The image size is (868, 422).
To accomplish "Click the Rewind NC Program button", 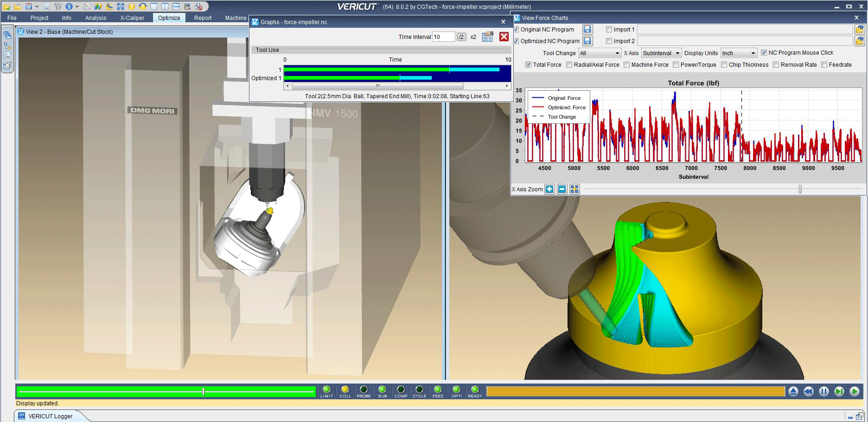I will [809, 391].
